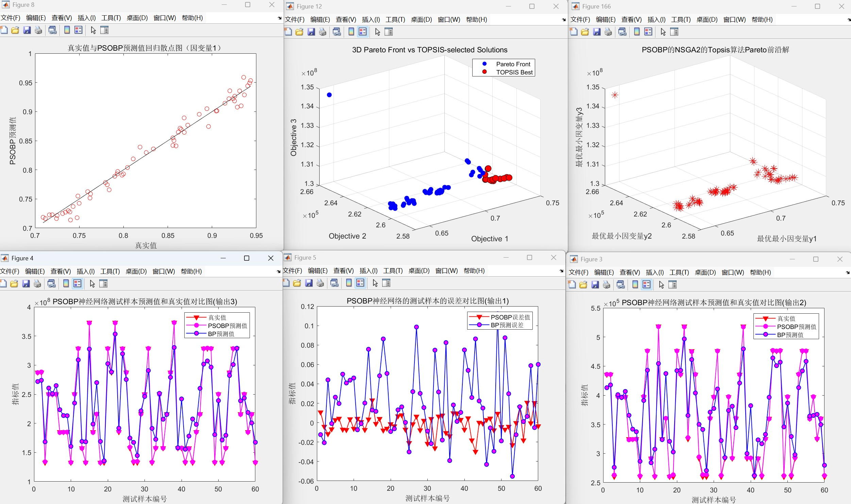Click 'BP预测误差' legend entry in Figure 5
Image resolution: width=851 pixels, height=504 pixels.
(x=507, y=325)
